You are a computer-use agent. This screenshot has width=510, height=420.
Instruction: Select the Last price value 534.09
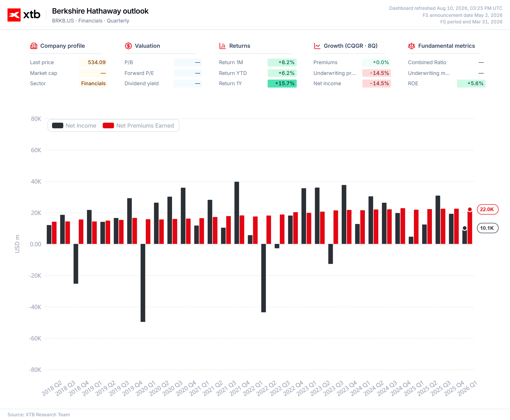[x=97, y=63]
